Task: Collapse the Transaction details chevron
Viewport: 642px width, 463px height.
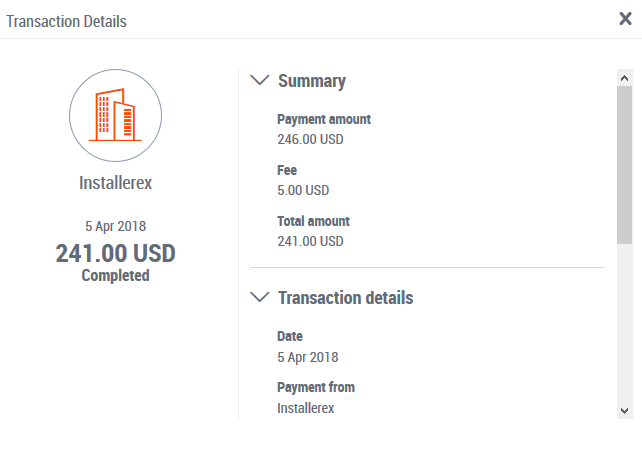Action: click(260, 297)
